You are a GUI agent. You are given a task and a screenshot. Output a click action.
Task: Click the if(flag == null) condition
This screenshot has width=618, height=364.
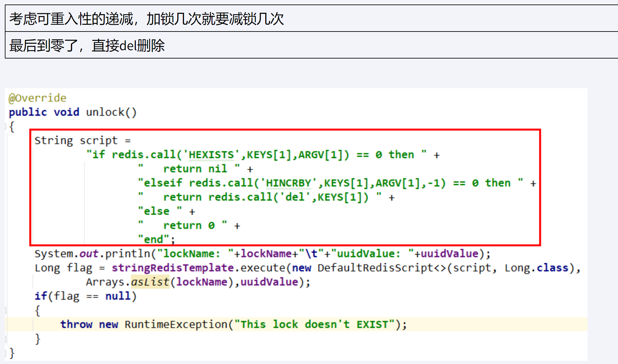pyautogui.click(x=86, y=296)
